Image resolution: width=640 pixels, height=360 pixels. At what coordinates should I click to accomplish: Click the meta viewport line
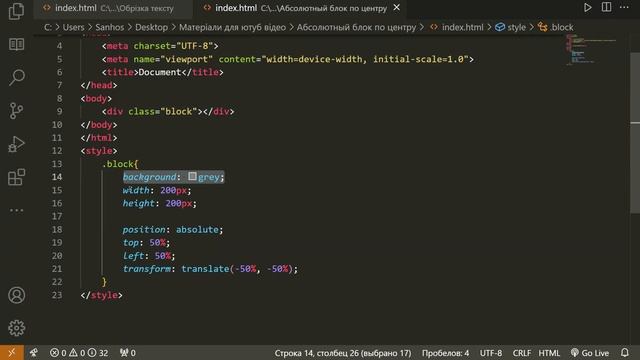click(288, 59)
